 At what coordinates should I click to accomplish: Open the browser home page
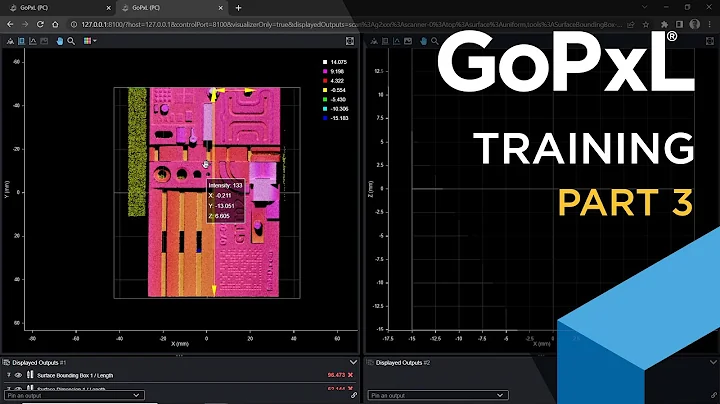55,24
